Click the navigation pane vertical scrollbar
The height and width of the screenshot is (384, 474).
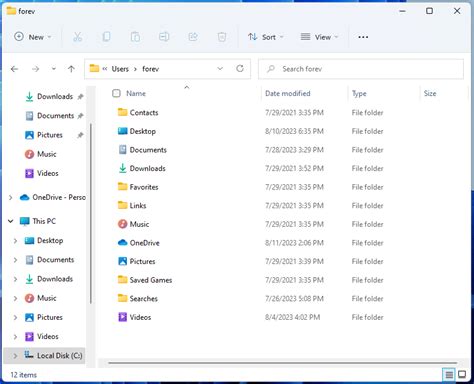pyautogui.click(x=91, y=213)
